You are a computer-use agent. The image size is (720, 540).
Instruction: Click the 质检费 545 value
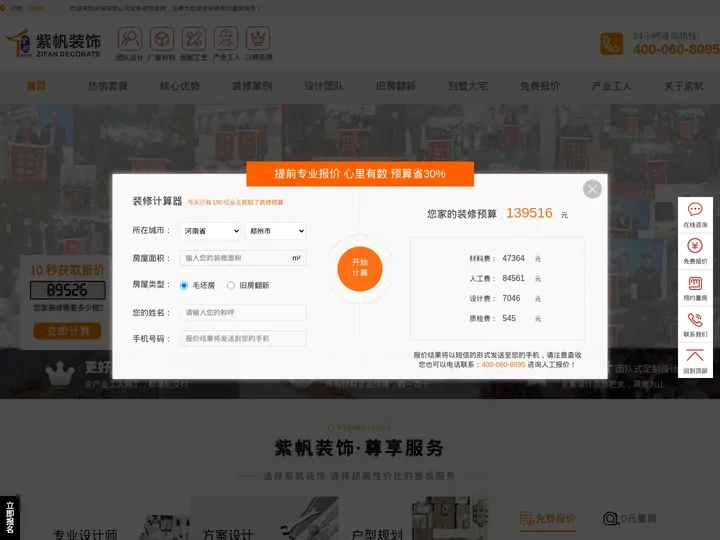[x=509, y=318]
